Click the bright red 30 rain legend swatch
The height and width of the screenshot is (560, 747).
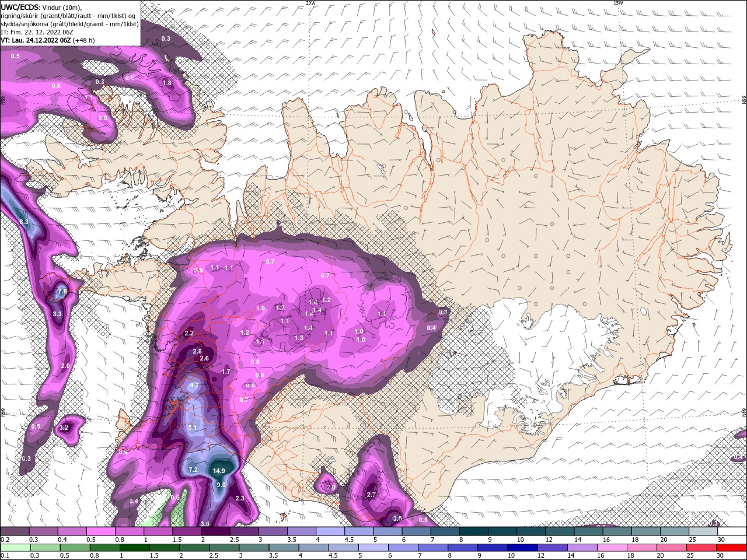[731, 547]
